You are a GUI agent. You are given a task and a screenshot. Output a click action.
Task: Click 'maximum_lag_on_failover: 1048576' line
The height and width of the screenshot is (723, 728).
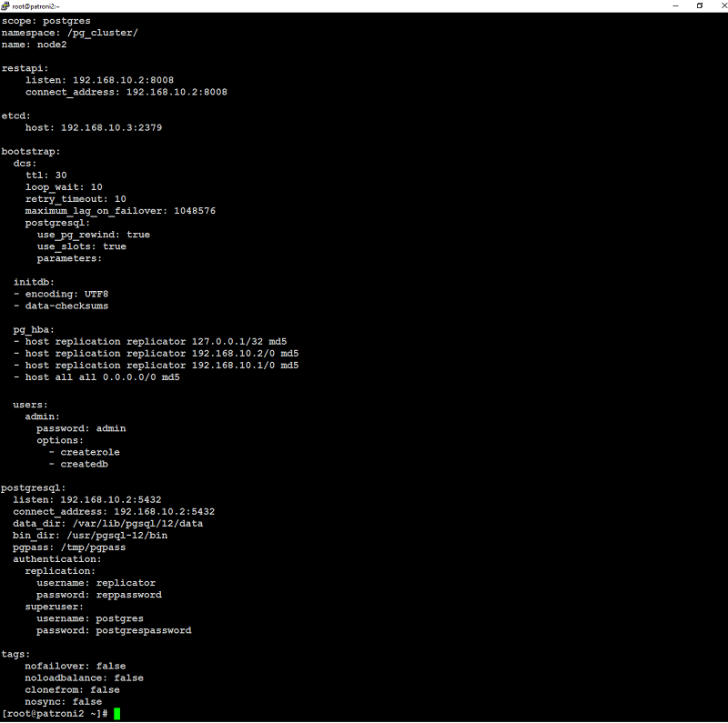pos(120,211)
